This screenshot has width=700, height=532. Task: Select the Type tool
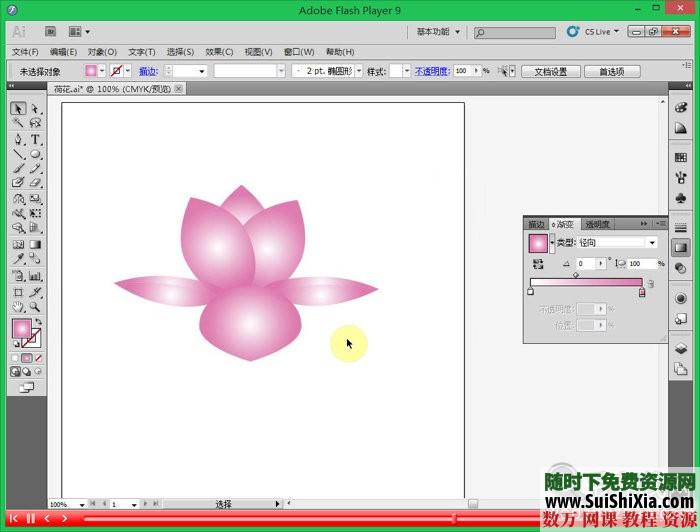pos(35,139)
